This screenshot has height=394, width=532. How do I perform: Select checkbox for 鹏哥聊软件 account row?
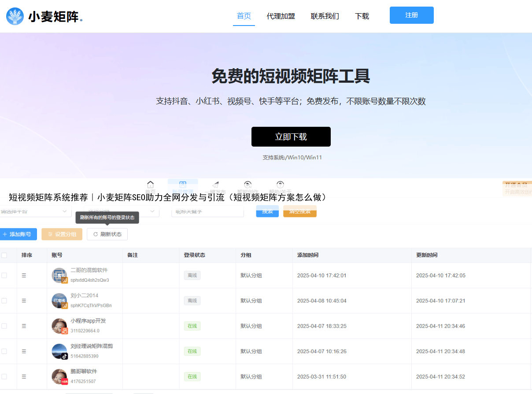(4, 377)
